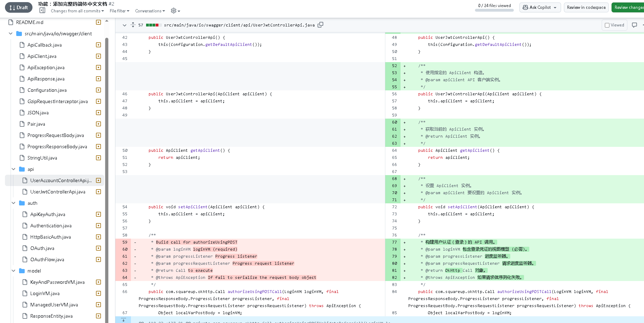Expand all diff lines icon in header

click(133, 25)
